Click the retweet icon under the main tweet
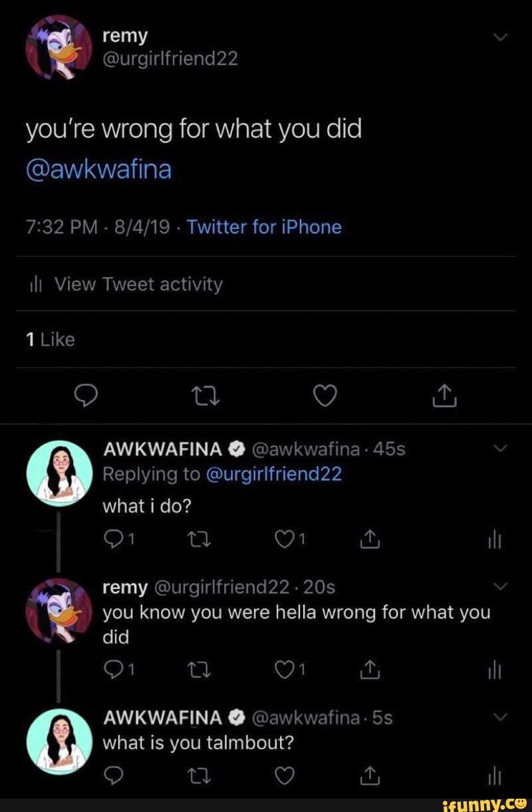 205,396
